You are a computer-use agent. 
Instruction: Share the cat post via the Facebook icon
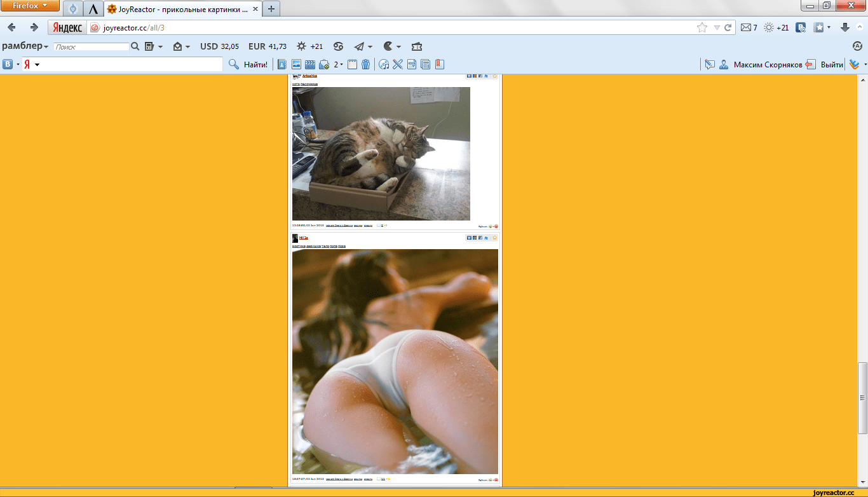pos(480,76)
